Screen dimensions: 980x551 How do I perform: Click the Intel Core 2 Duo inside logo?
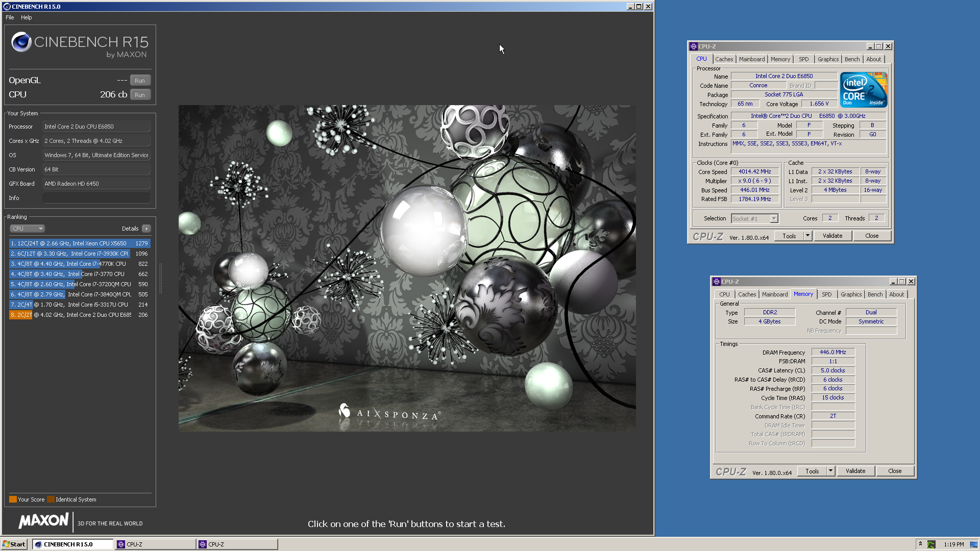point(864,90)
